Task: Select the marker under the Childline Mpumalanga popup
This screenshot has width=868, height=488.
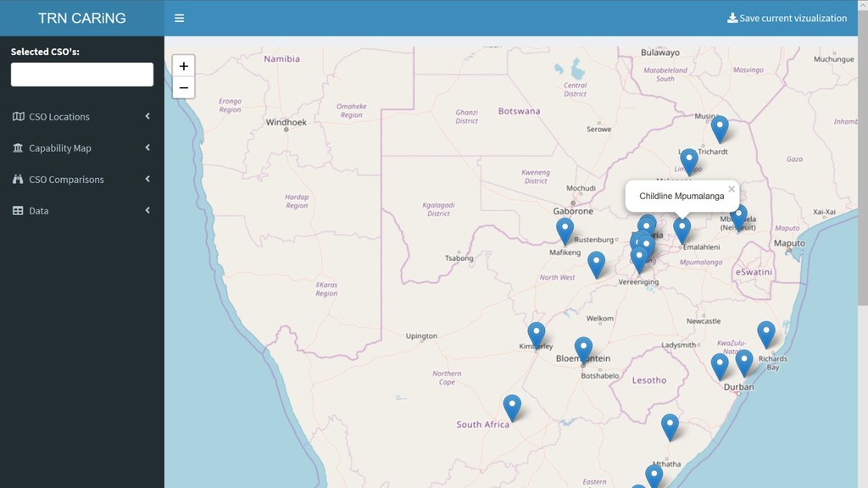Action: 682,230
